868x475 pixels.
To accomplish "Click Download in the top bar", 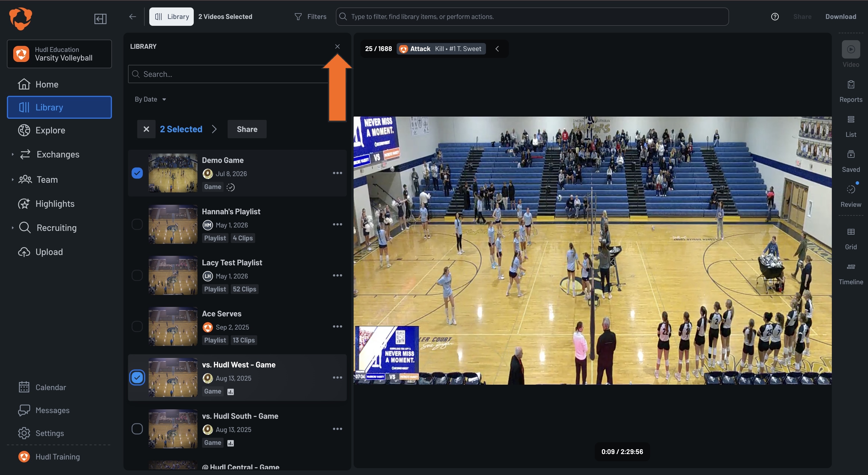I will [840, 17].
